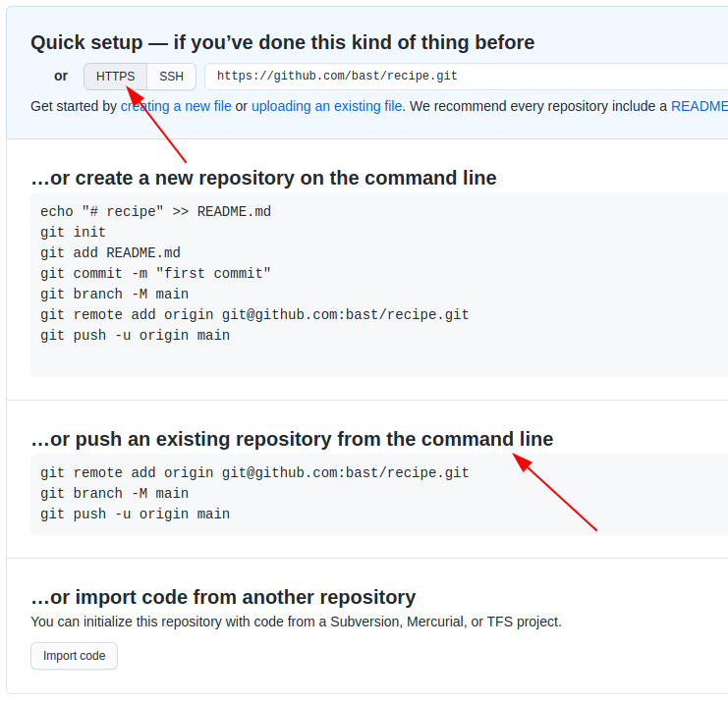Click the echo "# recipe" command line
This screenshot has width=728, height=704.
click(155, 212)
